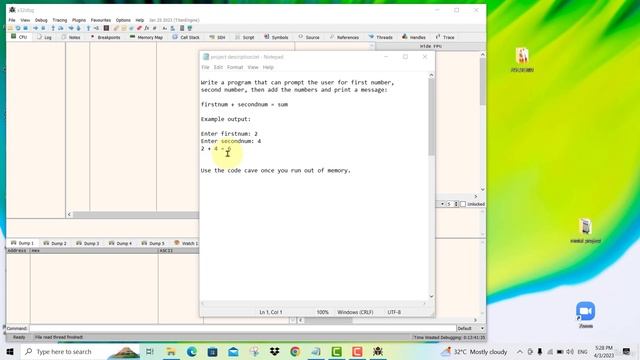
Task: Switch to the Symbols tab
Action: pyautogui.click(x=276, y=37)
